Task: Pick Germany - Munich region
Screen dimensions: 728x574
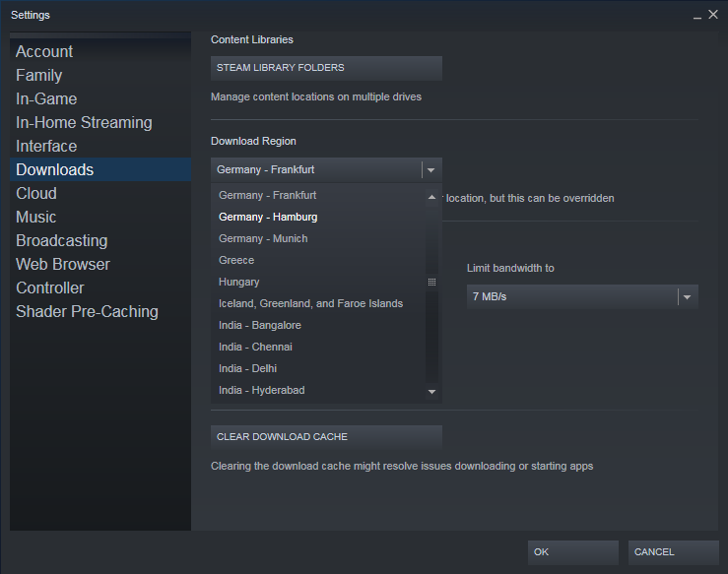Action: click(x=318, y=238)
